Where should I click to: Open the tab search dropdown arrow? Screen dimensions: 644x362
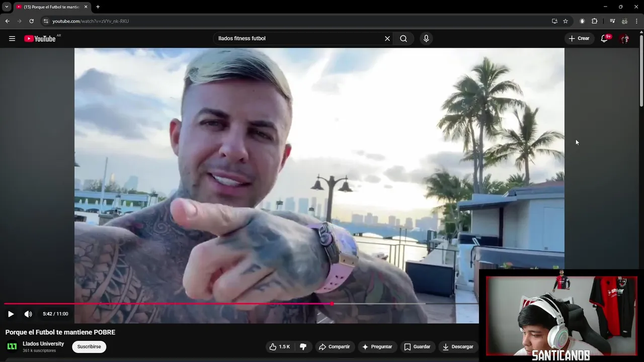[7, 7]
